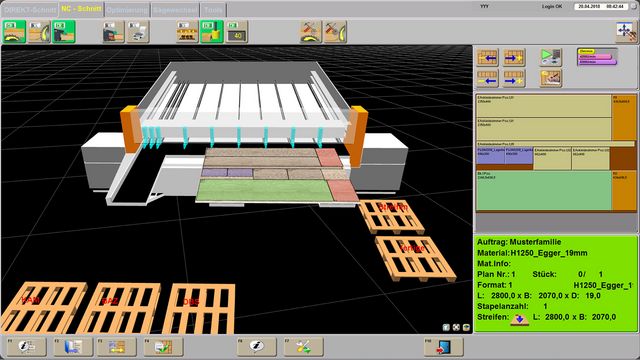Click the F7 tools button

[304, 347]
